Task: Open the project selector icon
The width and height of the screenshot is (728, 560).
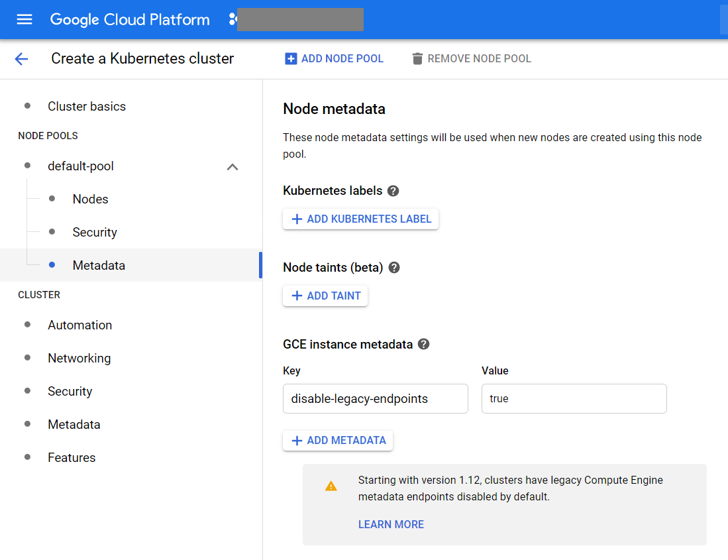Action: coord(233,19)
